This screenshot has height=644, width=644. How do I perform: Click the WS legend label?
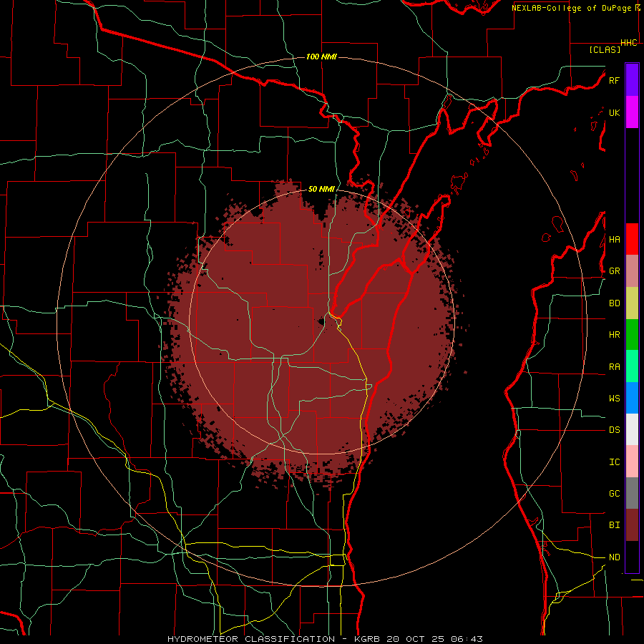[x=614, y=399]
